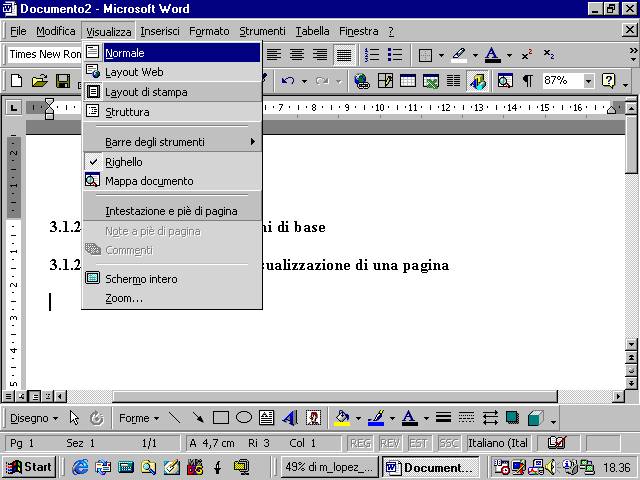Open the Zoom... dialog entry
This screenshot has width=640, height=480.
click(171, 298)
